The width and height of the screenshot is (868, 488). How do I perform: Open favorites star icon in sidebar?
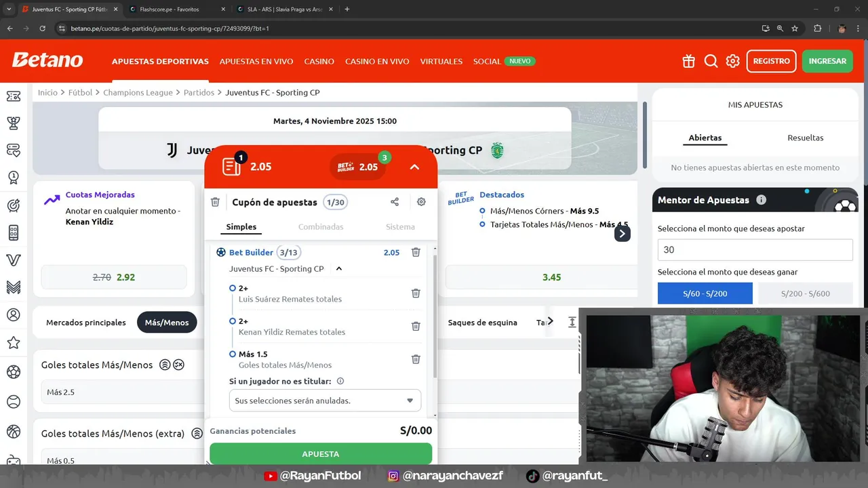point(13,343)
